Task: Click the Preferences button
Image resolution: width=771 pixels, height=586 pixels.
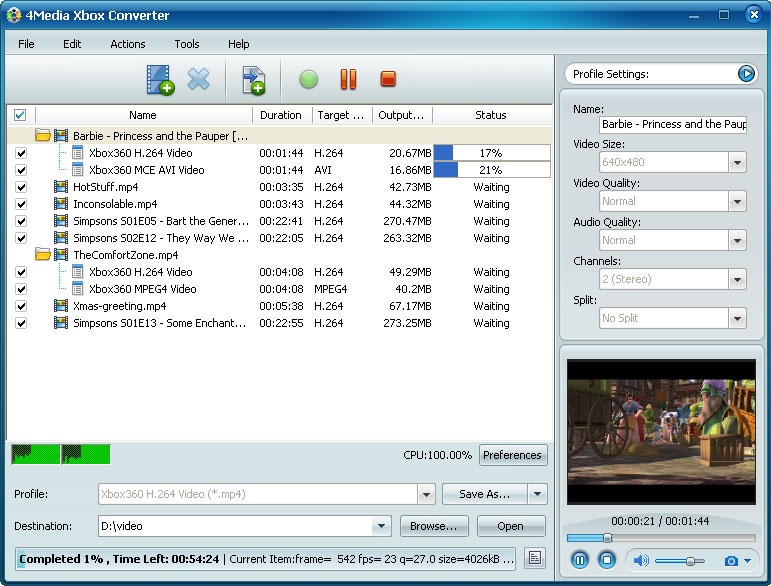Action: click(512, 455)
